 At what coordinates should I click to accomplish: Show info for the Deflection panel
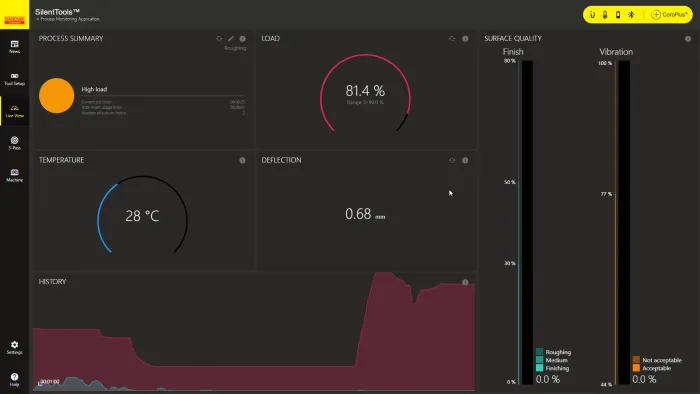click(x=465, y=160)
